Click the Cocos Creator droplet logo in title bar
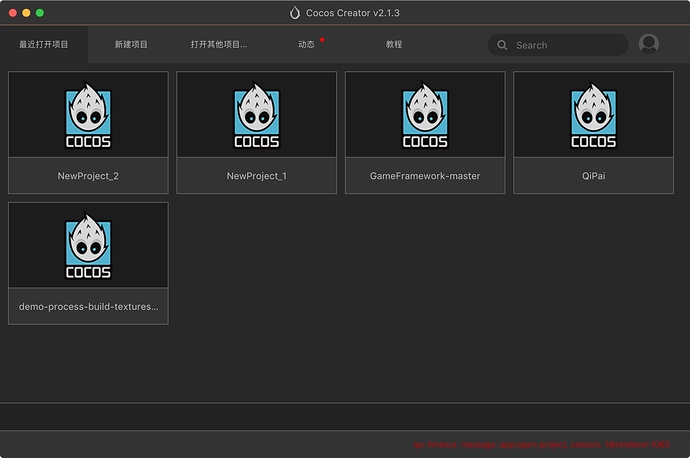The height and width of the screenshot is (458, 690). click(294, 13)
